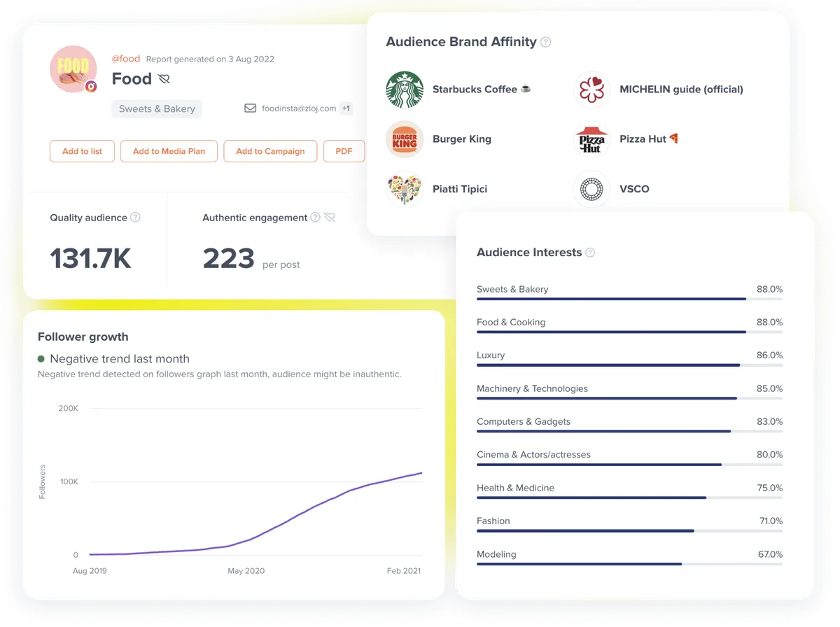Viewport: 840px width, 627px height.
Task: Open the Quality audience help icon
Action: coord(136,217)
